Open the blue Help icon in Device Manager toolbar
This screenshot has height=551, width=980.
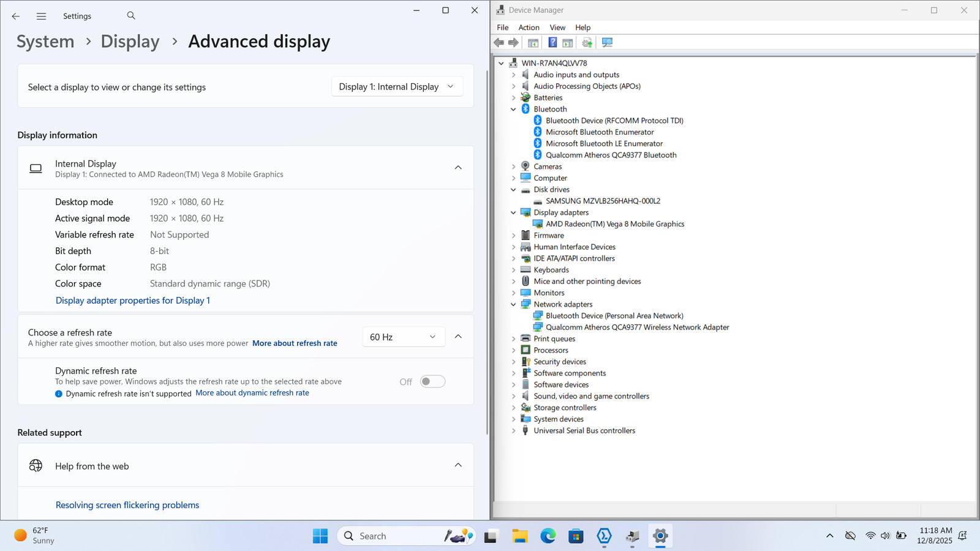(552, 42)
